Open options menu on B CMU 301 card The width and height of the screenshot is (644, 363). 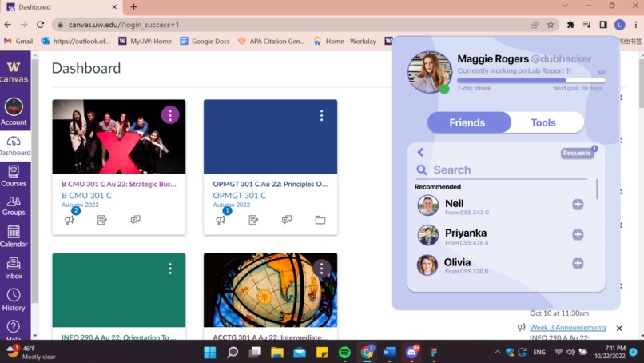pyautogui.click(x=170, y=114)
